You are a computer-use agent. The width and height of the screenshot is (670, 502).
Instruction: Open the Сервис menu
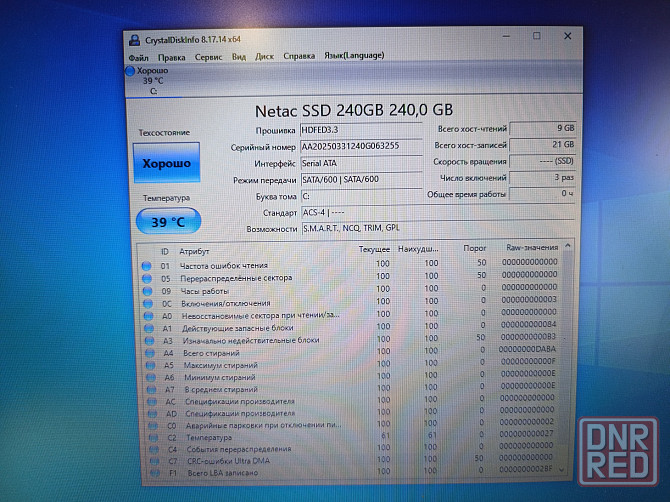pos(209,57)
